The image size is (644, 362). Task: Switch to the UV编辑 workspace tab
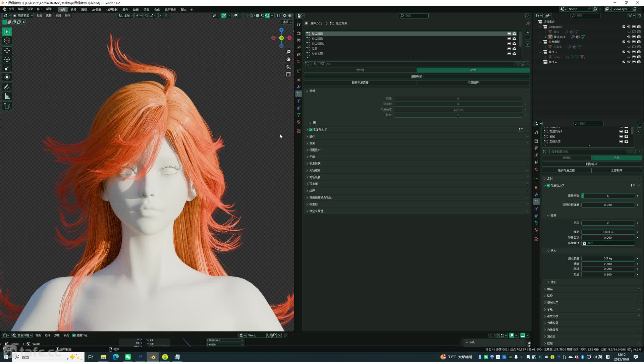[96, 10]
